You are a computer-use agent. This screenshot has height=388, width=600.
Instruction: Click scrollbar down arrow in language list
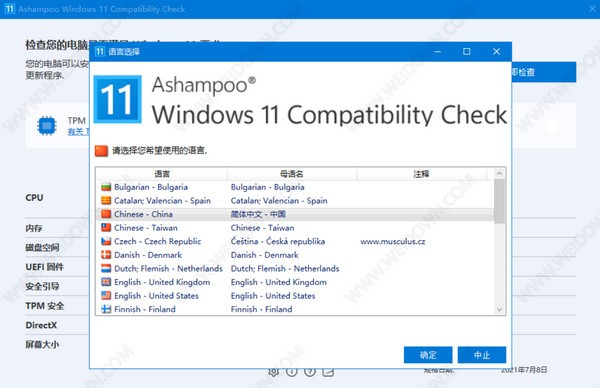(499, 309)
